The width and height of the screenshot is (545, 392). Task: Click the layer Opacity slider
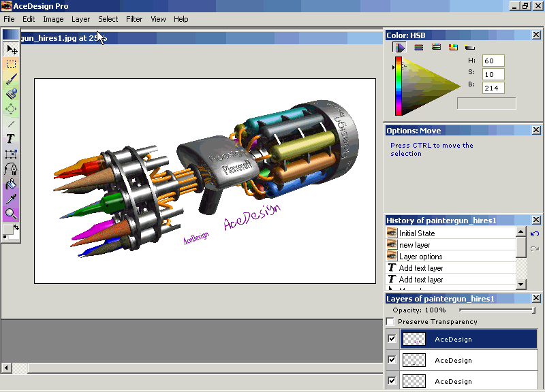[x=497, y=310]
